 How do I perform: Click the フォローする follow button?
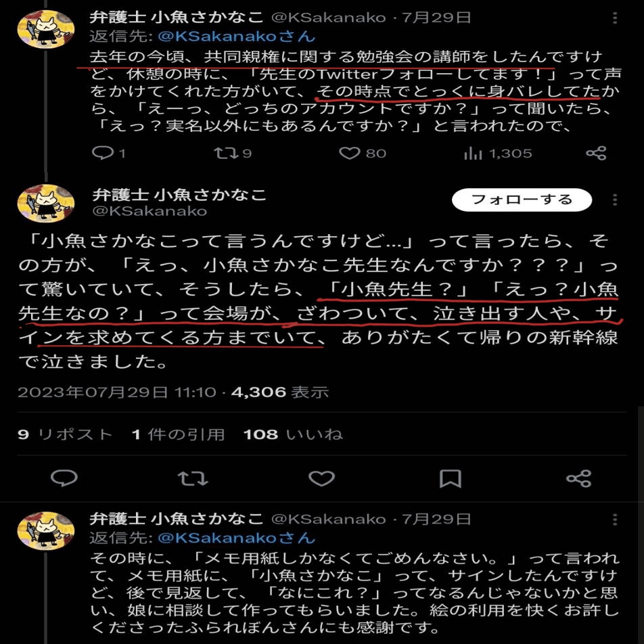[x=522, y=200]
